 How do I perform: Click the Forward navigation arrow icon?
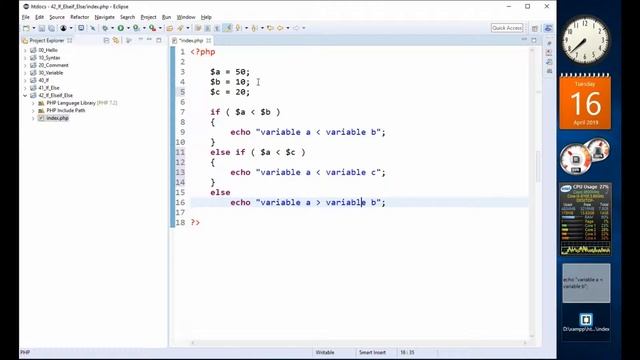[296, 28]
